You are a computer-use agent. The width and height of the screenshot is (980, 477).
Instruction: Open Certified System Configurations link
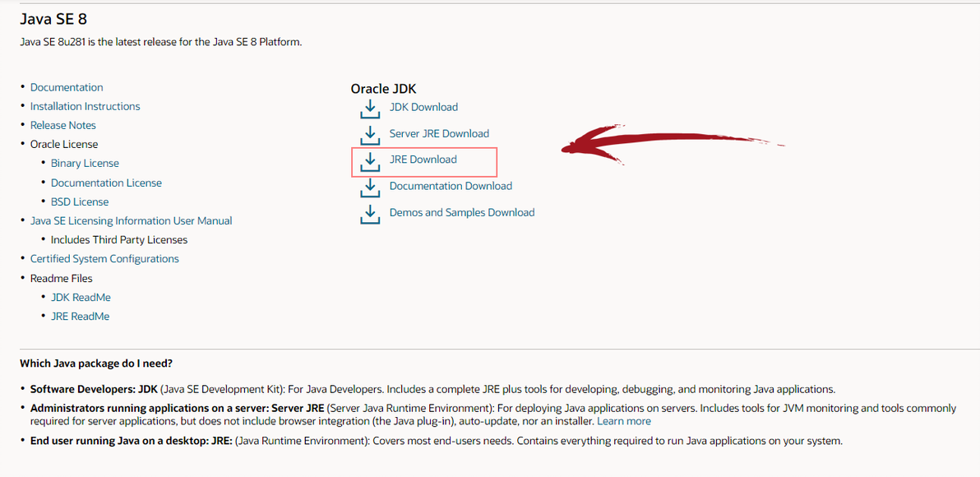[104, 259]
